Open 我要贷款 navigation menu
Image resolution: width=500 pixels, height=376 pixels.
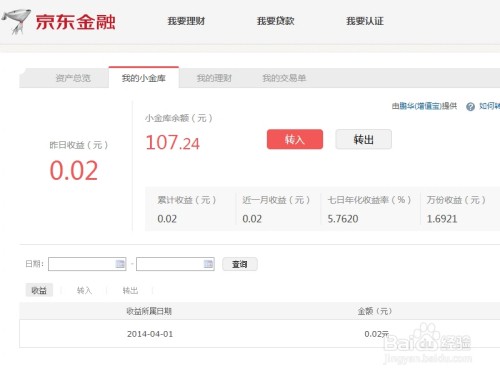[275, 21]
